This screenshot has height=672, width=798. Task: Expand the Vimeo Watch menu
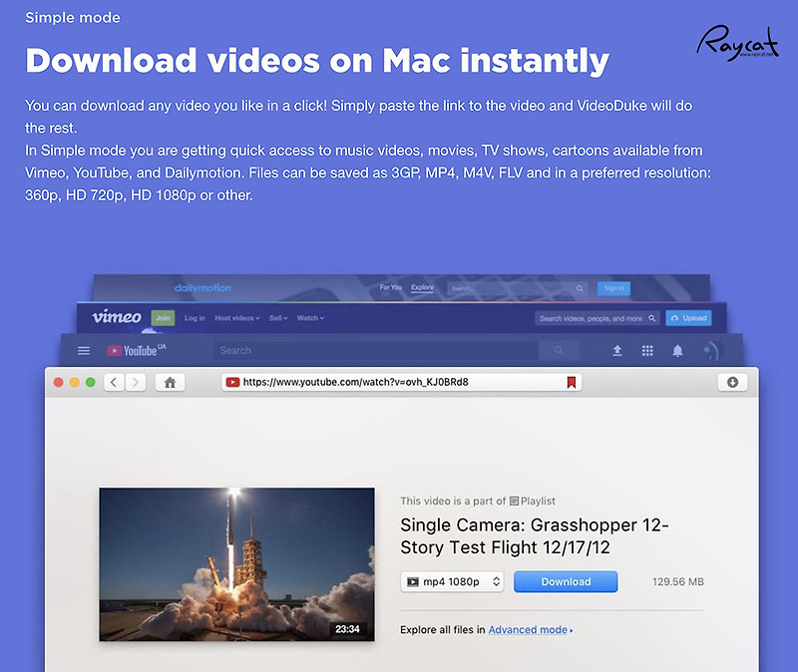coord(310,318)
